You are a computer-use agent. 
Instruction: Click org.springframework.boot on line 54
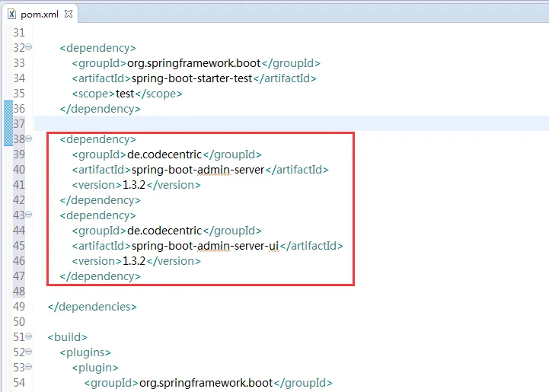[206, 383]
